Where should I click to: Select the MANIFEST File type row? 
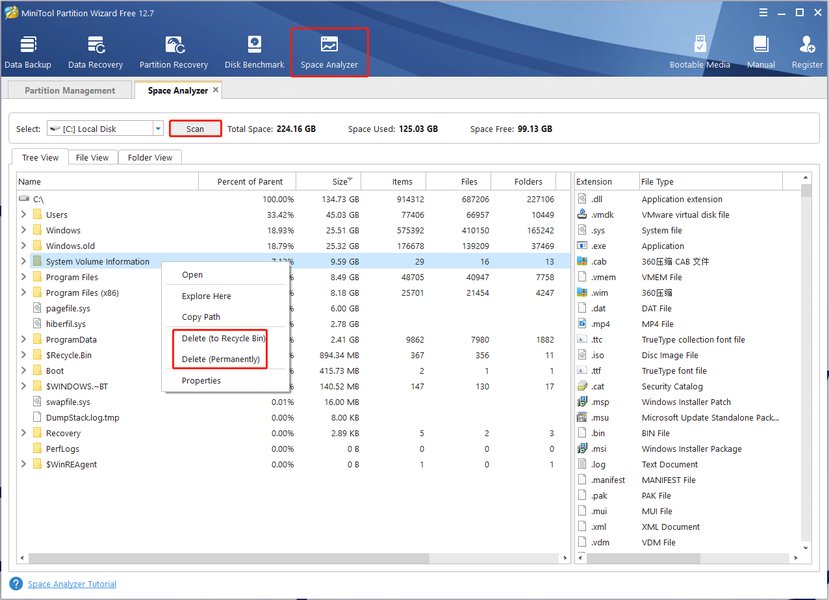point(688,479)
